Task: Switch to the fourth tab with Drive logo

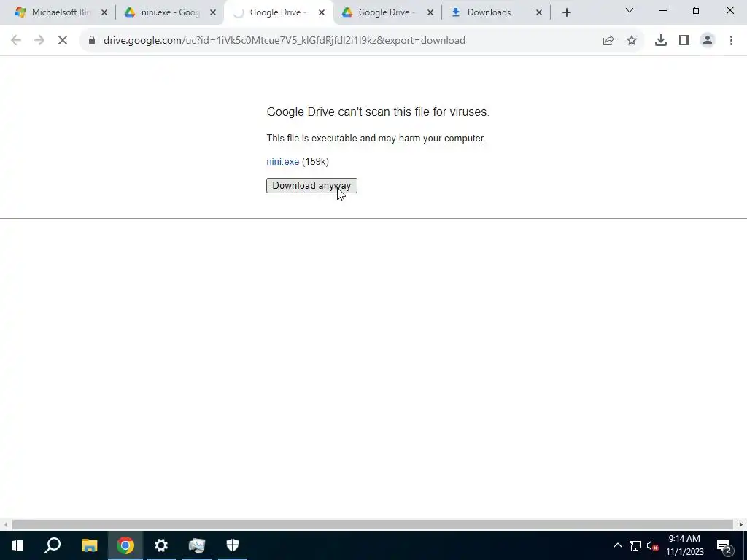Action: pos(386,12)
